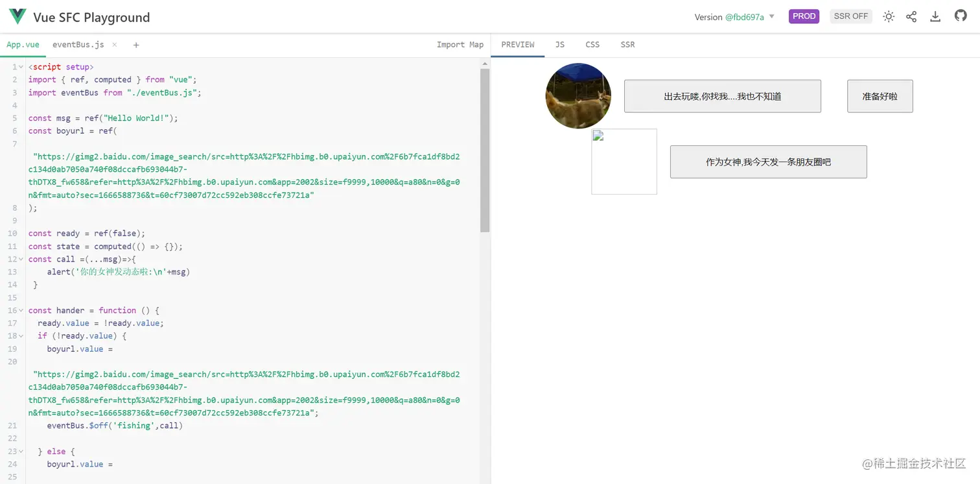This screenshot has height=484, width=980.
Task: Click the round dog avatar image
Action: tap(578, 96)
